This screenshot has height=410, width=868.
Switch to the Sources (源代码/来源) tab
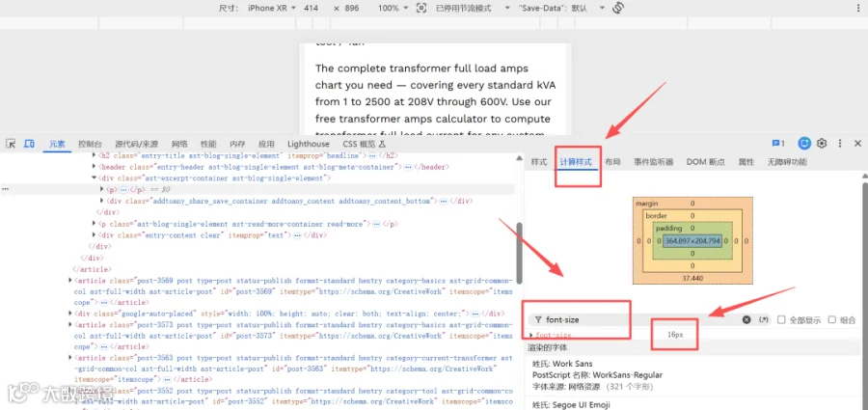[137, 144]
